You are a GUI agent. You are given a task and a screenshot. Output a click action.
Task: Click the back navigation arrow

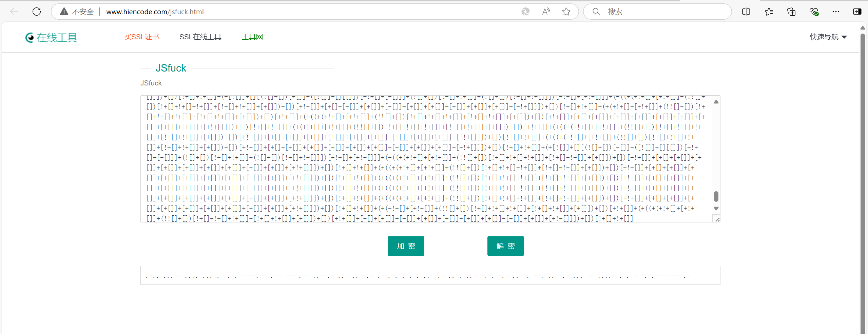tap(14, 12)
